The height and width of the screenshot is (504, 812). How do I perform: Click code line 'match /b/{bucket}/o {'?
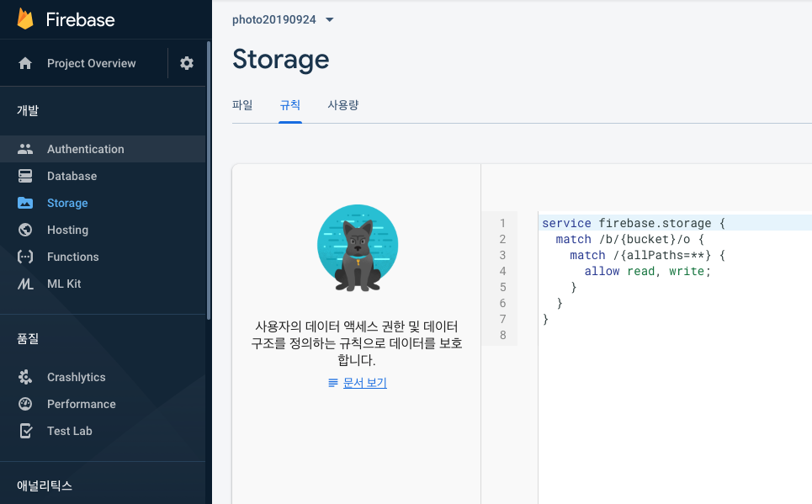629,239
